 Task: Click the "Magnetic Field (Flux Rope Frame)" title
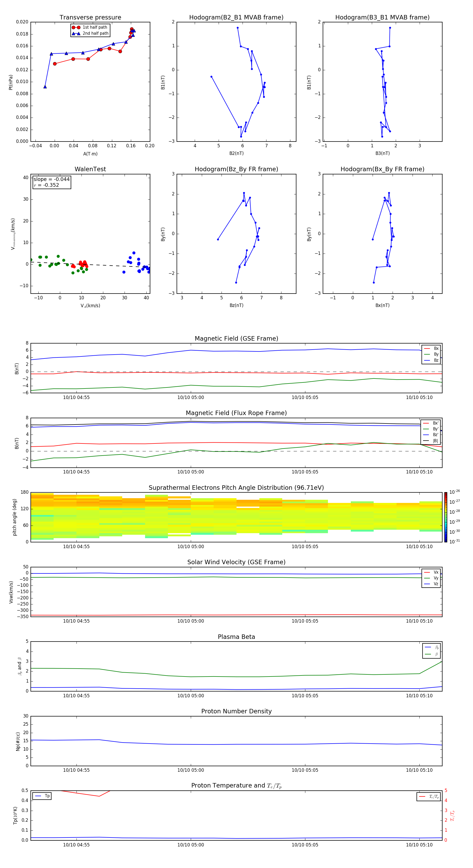(236, 413)
